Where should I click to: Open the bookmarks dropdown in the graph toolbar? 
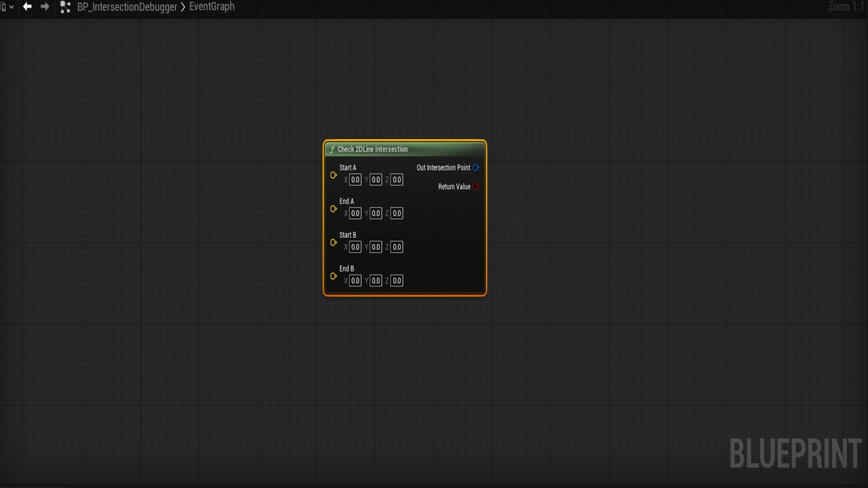click(7, 7)
